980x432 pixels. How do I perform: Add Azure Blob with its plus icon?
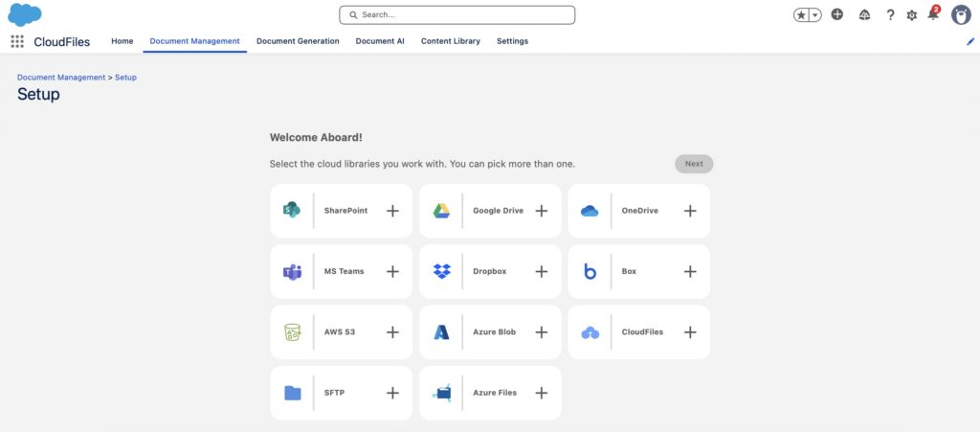pos(542,332)
